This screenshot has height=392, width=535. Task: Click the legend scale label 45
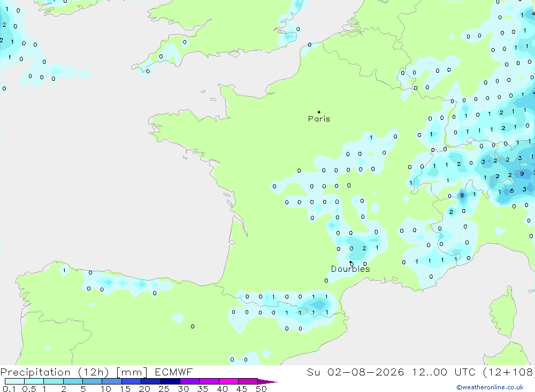tap(242, 389)
